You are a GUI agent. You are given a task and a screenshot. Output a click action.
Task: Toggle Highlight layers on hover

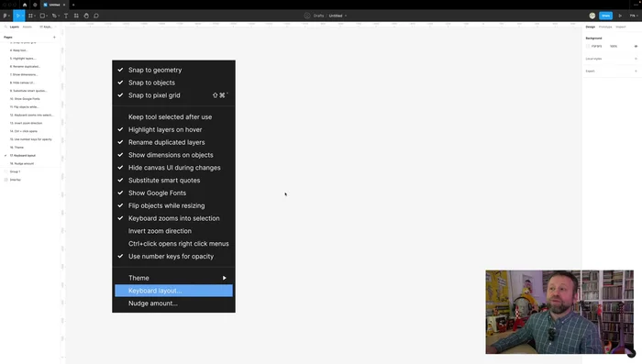[x=173, y=130]
